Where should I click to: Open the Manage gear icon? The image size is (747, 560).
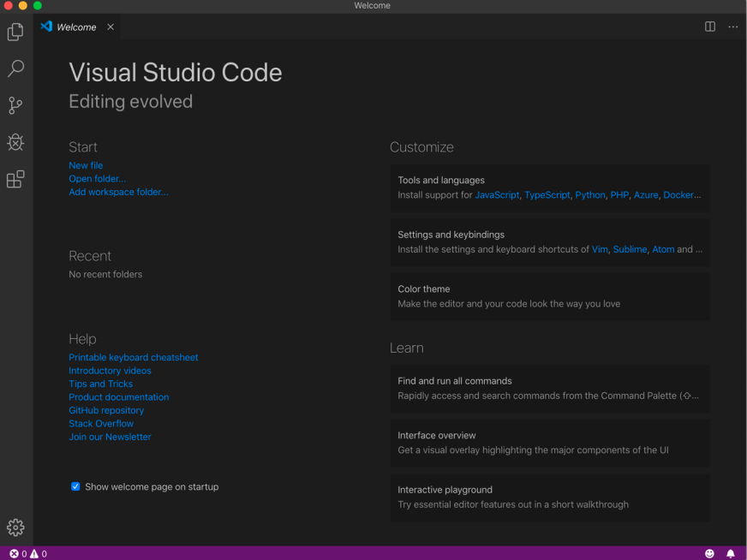tap(15, 527)
